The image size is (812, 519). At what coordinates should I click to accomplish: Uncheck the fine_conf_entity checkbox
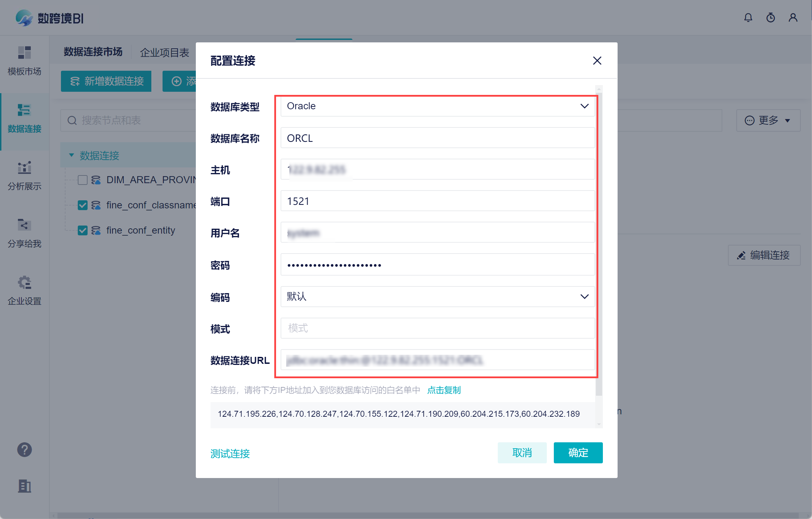coord(83,230)
